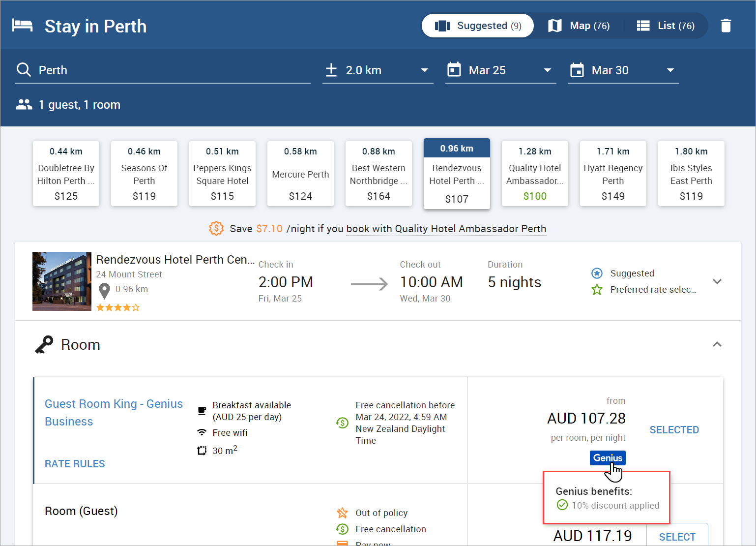The image size is (756, 546).
Task: Switch to the Map (76) view tab
Action: (x=579, y=26)
